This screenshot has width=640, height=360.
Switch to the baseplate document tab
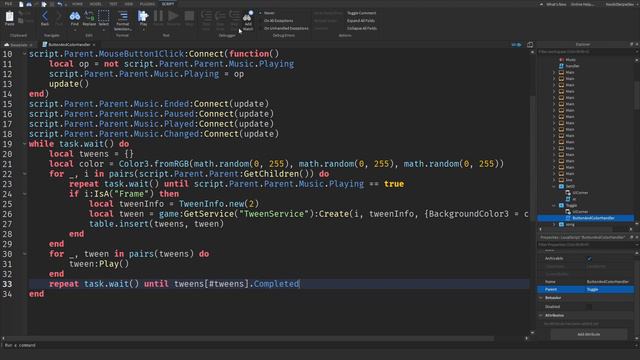[x=18, y=44]
